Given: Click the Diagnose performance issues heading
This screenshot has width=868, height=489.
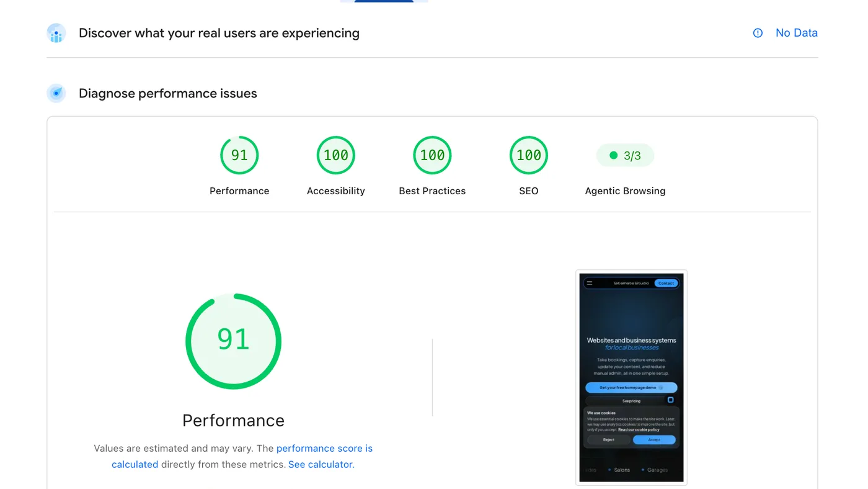Looking at the screenshot, I should (167, 94).
